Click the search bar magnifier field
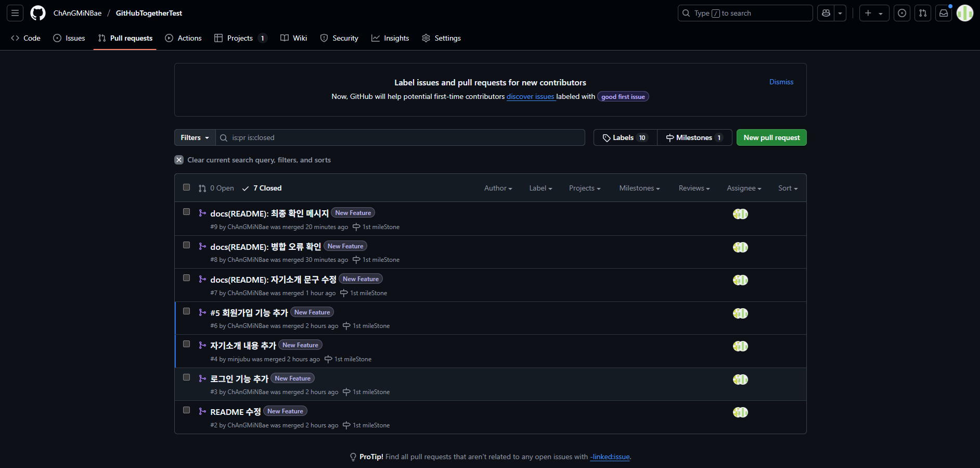Screen dimensions: 980x468 (745, 13)
